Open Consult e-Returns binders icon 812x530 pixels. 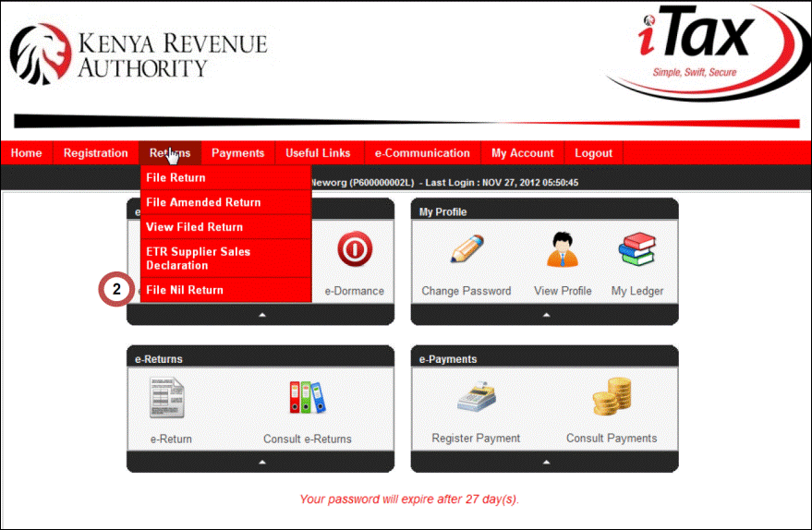[x=307, y=397]
